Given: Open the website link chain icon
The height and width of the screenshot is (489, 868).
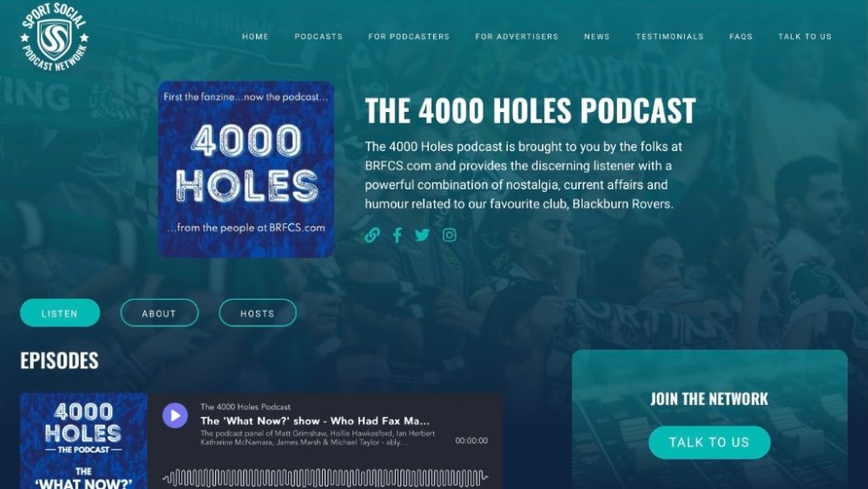Looking at the screenshot, I should [x=372, y=235].
